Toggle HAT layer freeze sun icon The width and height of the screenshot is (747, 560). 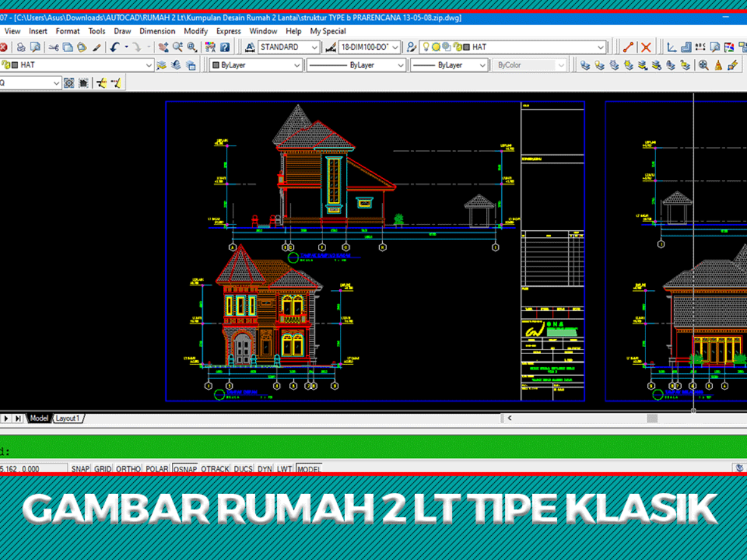tap(436, 47)
